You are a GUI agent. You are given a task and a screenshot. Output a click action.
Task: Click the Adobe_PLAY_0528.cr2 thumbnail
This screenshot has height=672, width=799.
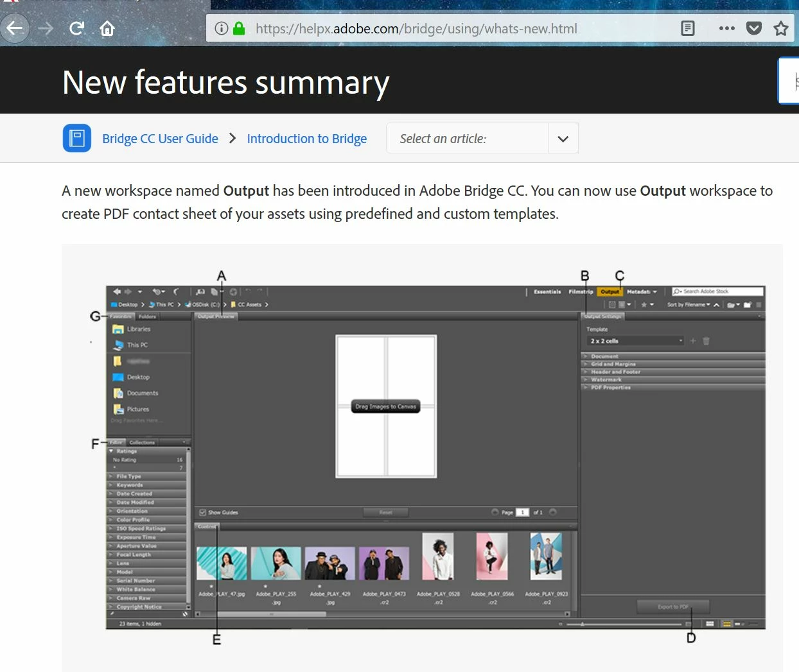click(x=437, y=556)
